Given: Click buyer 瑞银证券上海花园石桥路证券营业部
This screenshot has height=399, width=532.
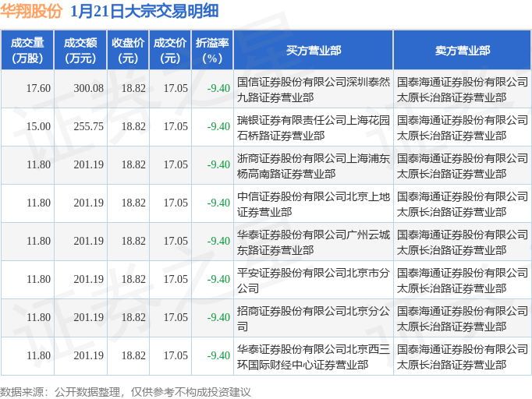Looking at the screenshot, I should click(313, 128).
